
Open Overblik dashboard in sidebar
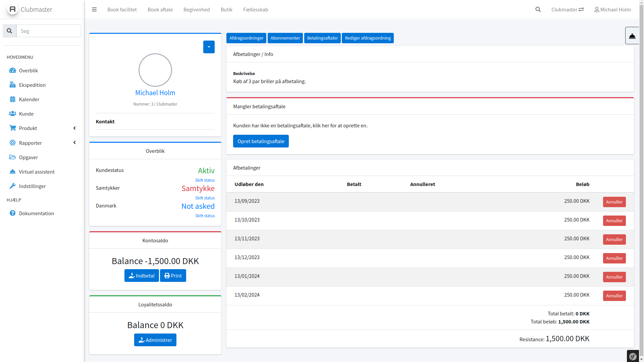(x=29, y=70)
